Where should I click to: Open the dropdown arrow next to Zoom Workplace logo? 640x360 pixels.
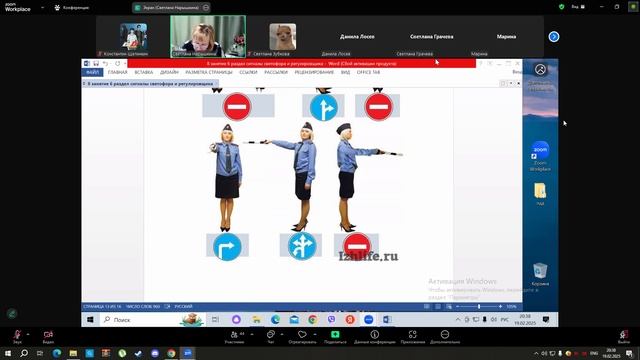[42, 7]
